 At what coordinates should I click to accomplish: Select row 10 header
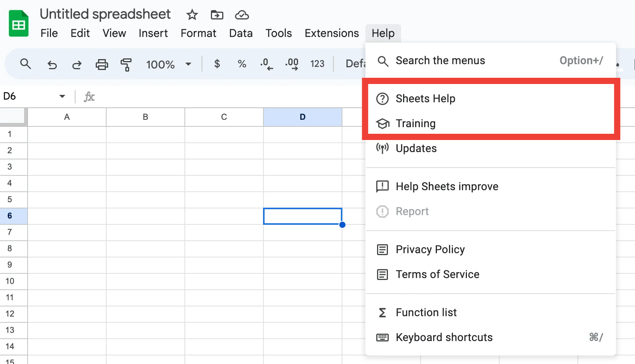coord(14,282)
